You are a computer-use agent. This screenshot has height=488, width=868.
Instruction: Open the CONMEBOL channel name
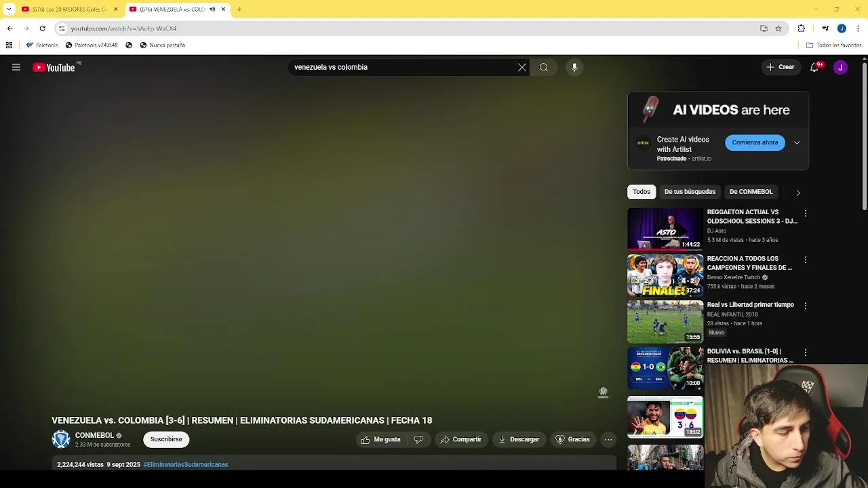[94, 435]
